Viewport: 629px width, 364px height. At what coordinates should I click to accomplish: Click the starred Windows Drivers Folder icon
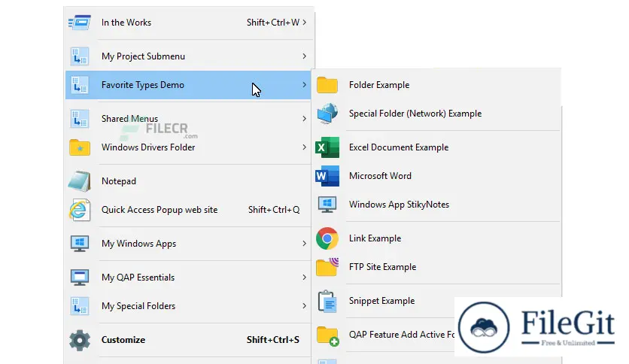80,147
